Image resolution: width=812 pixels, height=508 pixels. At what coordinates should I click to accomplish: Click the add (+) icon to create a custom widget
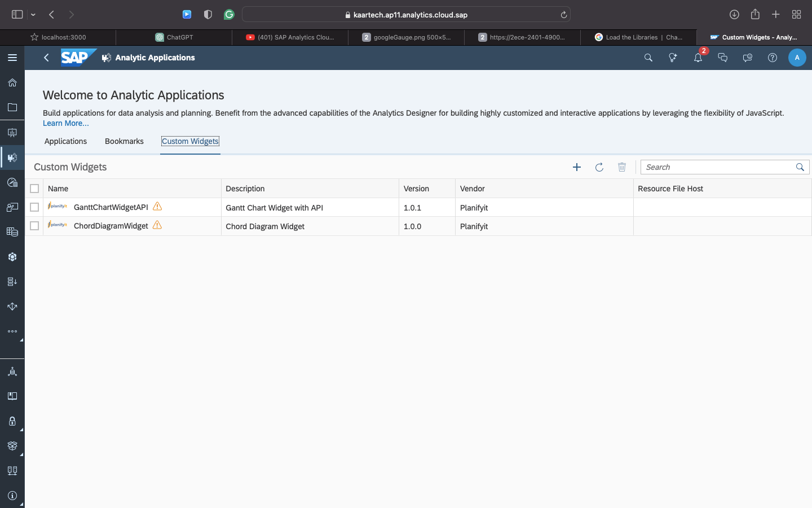point(577,167)
